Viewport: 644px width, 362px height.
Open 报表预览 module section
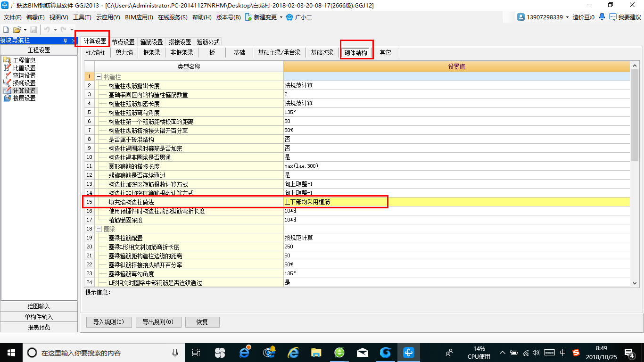pos(39,327)
